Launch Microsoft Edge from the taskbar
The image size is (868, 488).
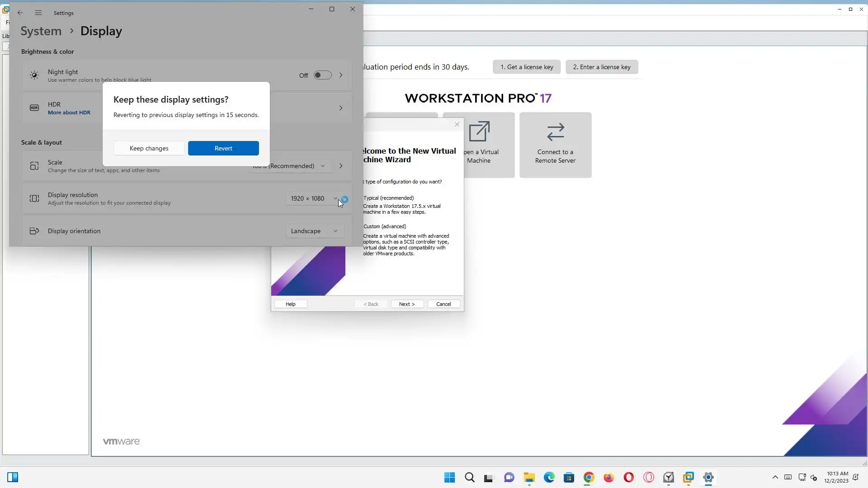pyautogui.click(x=549, y=477)
